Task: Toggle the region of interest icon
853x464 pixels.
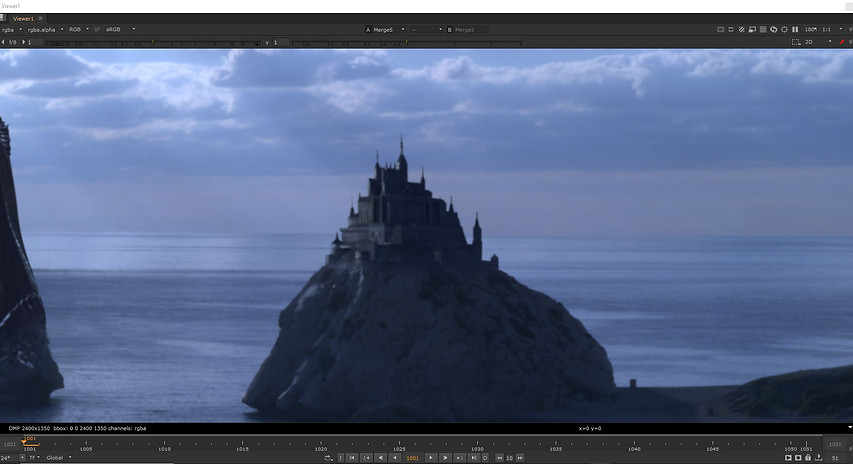Action: tap(731, 29)
